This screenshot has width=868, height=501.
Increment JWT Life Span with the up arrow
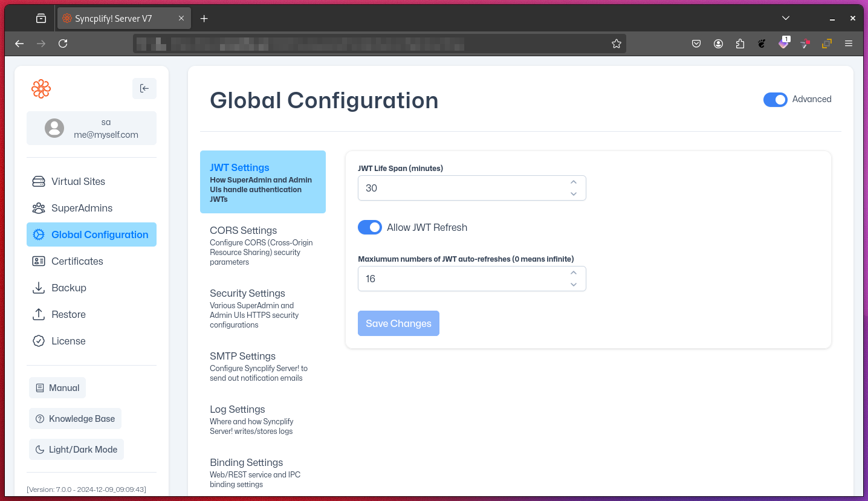pos(573,181)
